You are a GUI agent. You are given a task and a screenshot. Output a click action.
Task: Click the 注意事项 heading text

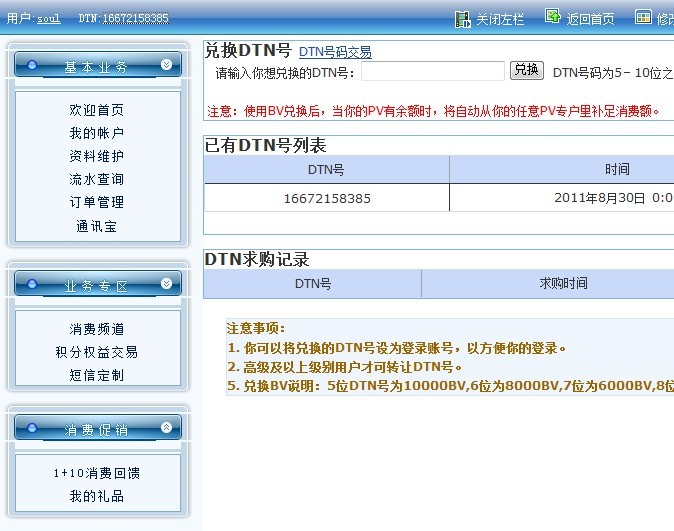[x=256, y=328]
